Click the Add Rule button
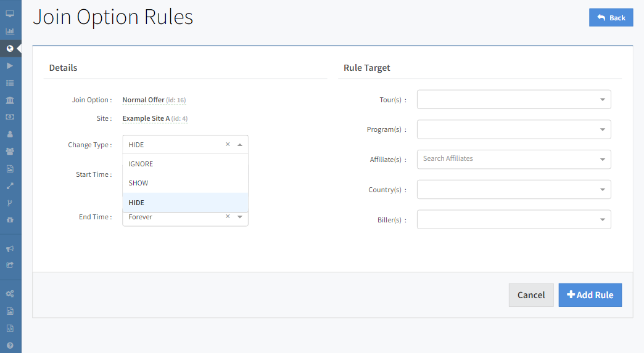The height and width of the screenshot is (353, 644). [x=590, y=295]
